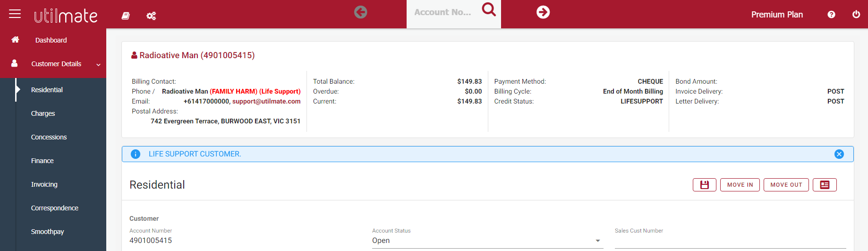Click the card view icon button
The width and height of the screenshot is (868, 251).
(825, 185)
